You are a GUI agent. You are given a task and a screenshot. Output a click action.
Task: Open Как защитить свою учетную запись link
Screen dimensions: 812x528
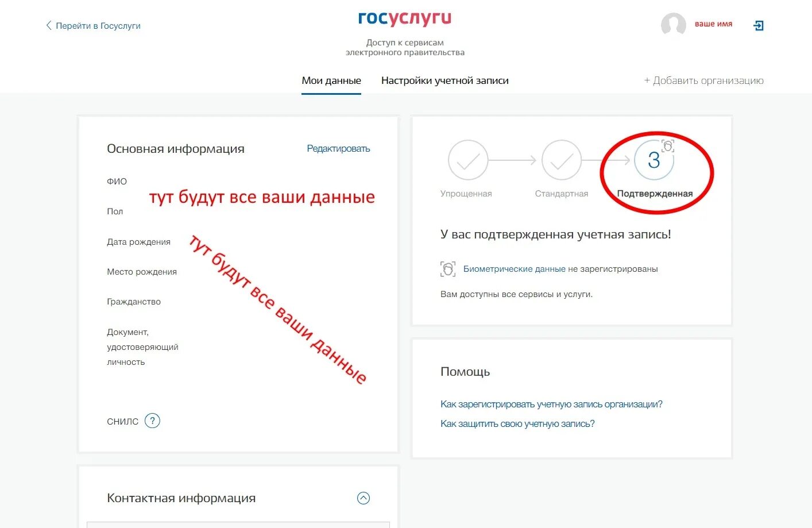click(517, 423)
